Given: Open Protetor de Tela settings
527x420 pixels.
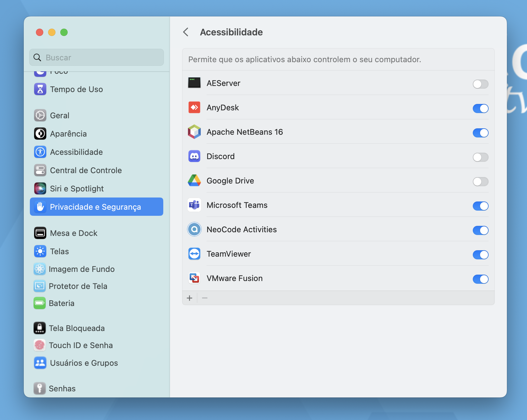Looking at the screenshot, I should pos(97,286).
